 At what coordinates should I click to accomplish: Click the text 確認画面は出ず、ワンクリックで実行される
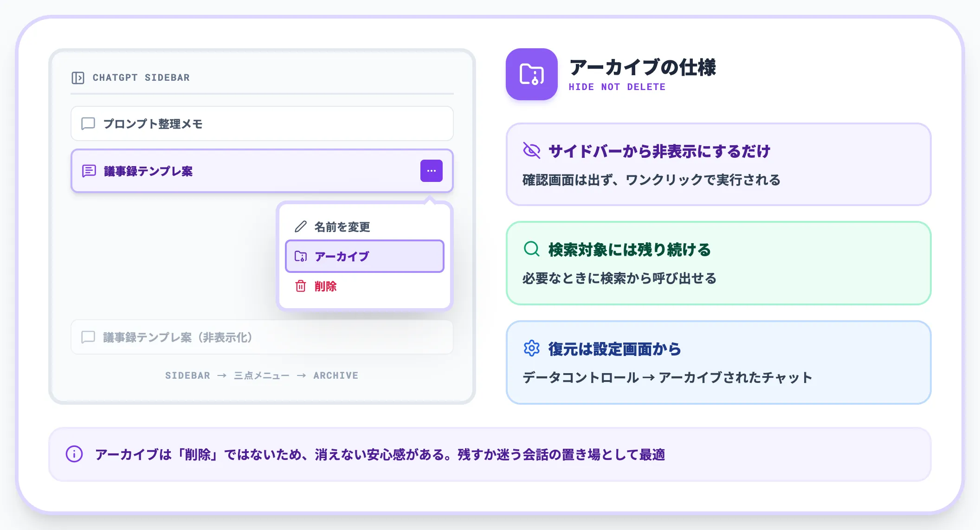coord(651,180)
